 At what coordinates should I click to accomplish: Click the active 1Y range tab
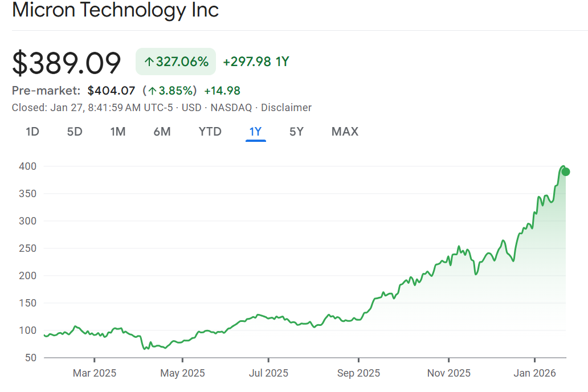(255, 132)
